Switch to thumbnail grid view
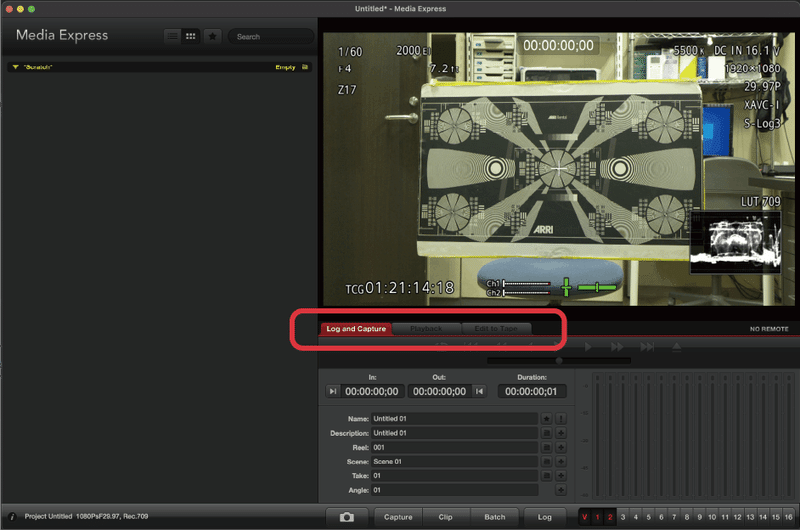 pyautogui.click(x=191, y=36)
